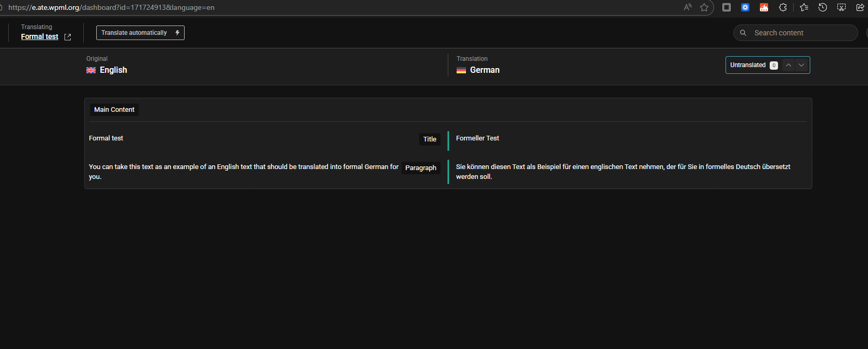Select the Formeller Test translation field
Viewport: 868px width, 349px height.
pos(477,138)
